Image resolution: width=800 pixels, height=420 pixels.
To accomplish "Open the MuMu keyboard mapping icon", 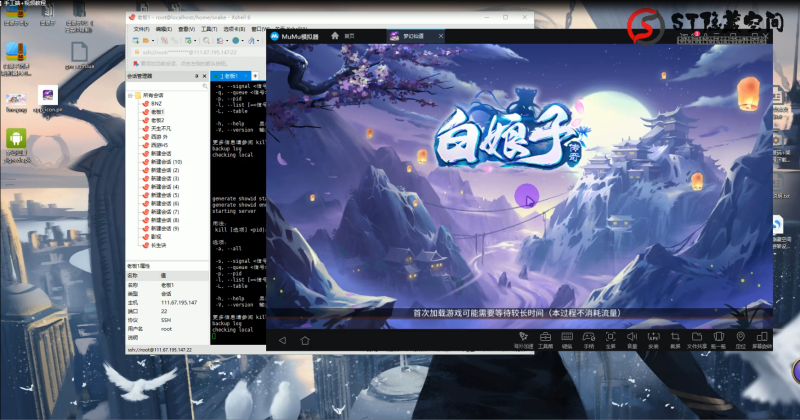I will pyautogui.click(x=567, y=339).
